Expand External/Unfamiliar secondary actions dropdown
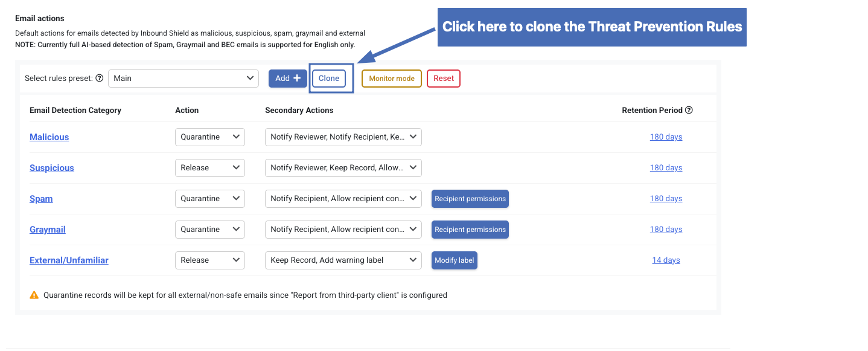The width and height of the screenshot is (868, 351). 343,260
